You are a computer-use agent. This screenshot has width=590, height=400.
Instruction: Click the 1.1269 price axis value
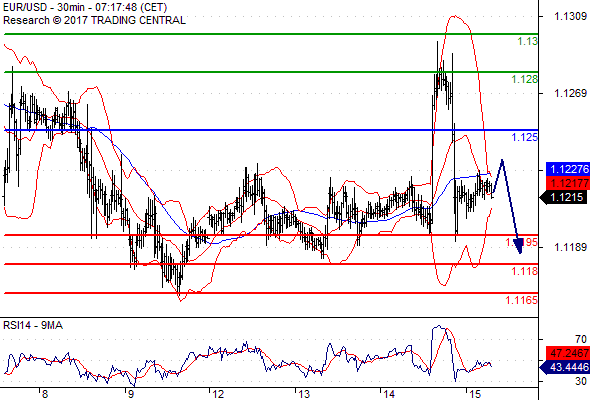click(x=570, y=93)
